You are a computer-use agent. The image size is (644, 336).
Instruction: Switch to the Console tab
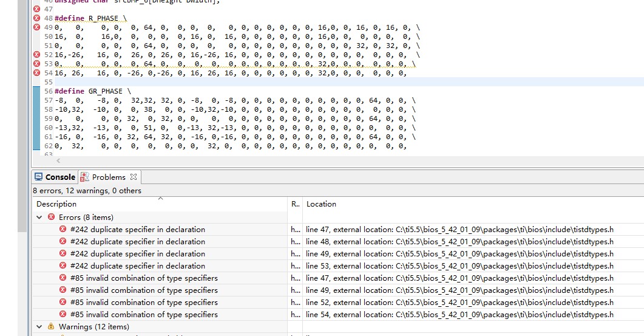(55, 177)
